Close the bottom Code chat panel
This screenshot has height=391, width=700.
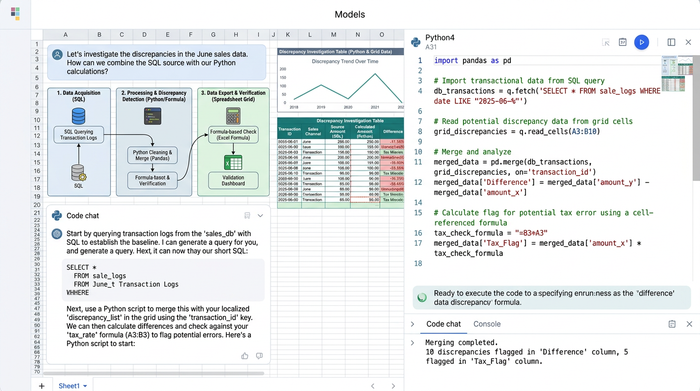point(689,324)
